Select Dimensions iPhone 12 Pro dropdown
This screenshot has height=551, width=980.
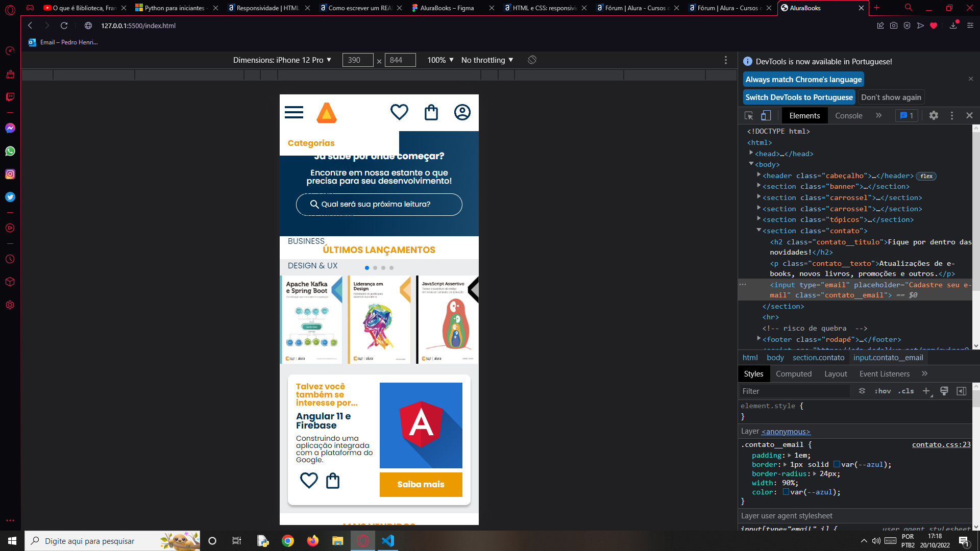(281, 60)
